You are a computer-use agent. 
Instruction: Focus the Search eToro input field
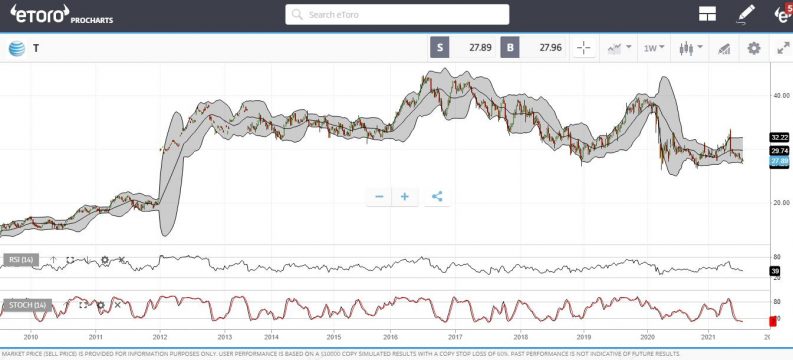[x=397, y=15]
